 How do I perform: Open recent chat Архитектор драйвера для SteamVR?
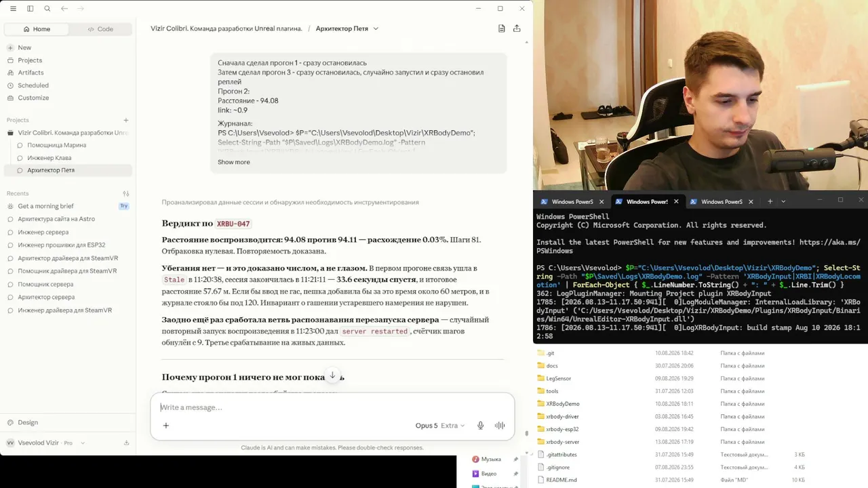(x=68, y=258)
